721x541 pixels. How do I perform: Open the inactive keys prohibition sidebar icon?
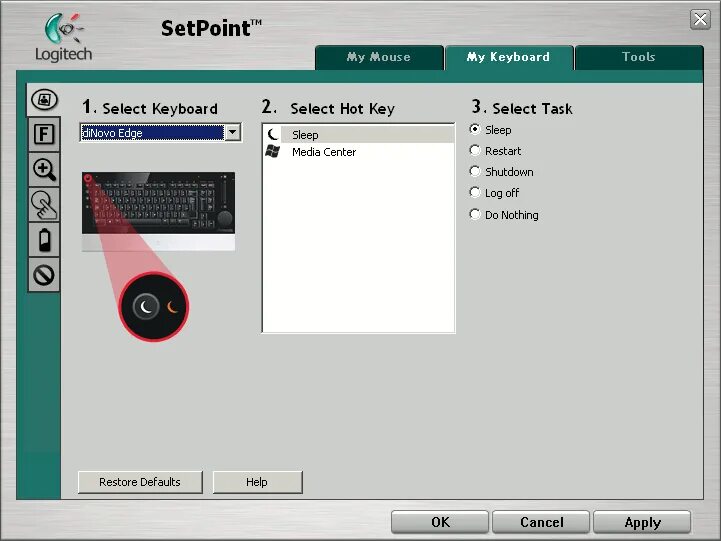click(x=44, y=275)
